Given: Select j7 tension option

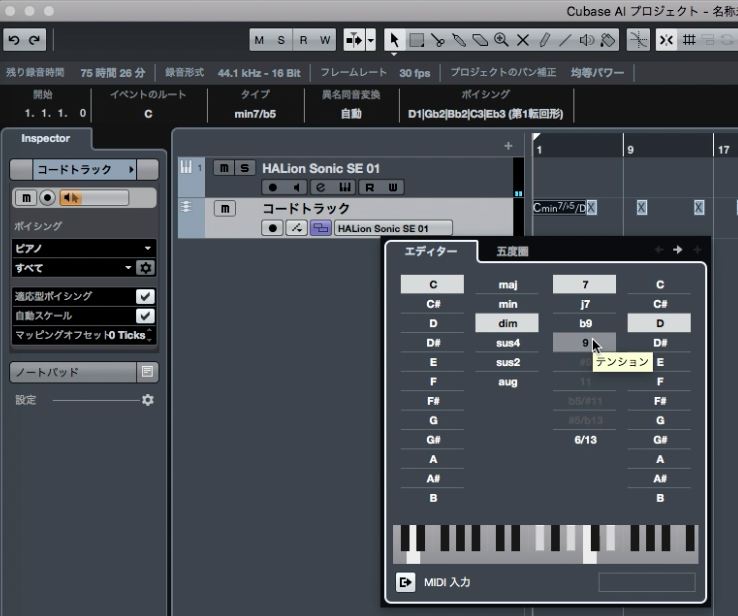Looking at the screenshot, I should (585, 304).
